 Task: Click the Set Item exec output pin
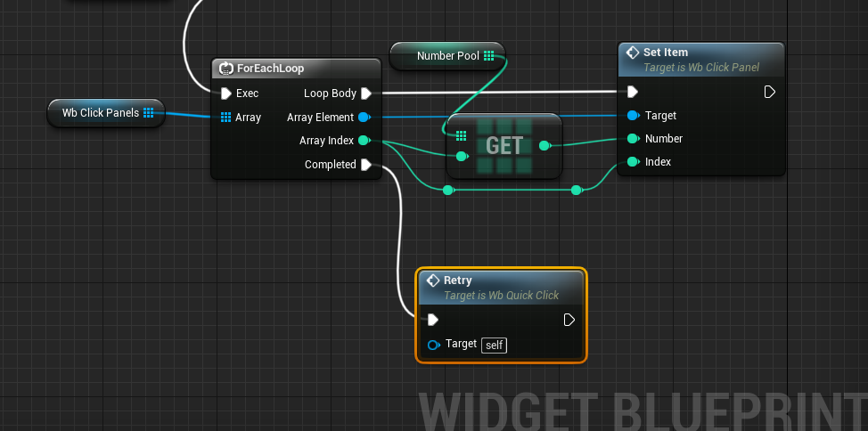pos(769,92)
